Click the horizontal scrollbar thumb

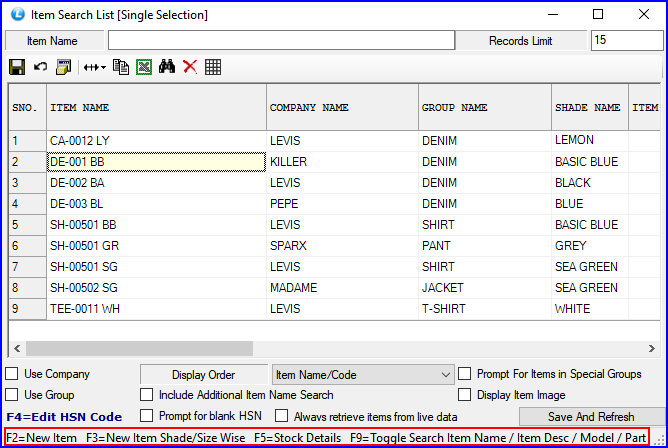[x=139, y=348]
